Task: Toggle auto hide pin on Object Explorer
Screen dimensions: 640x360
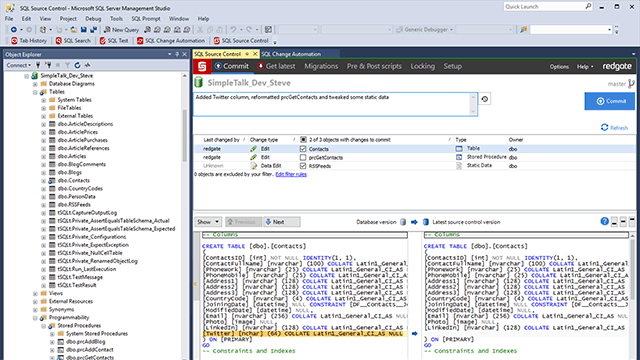Action: (177, 54)
